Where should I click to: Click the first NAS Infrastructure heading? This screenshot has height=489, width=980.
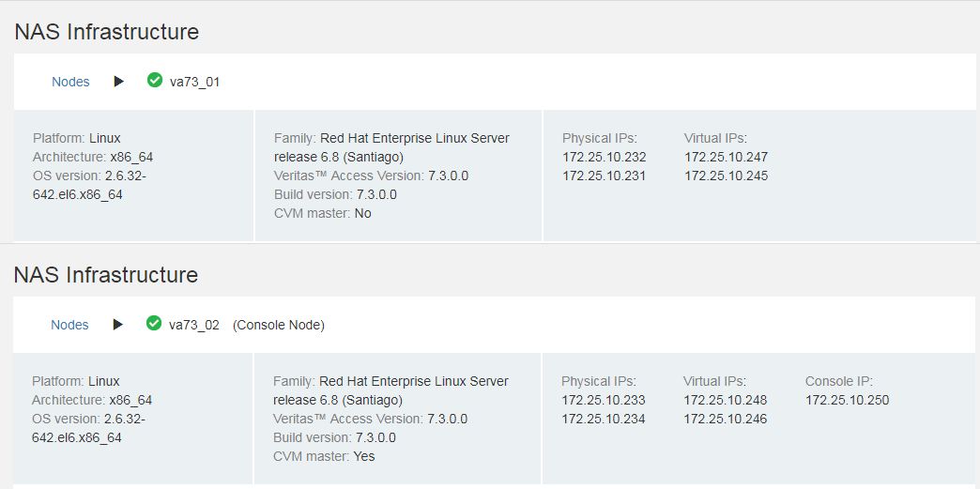pyautogui.click(x=107, y=32)
